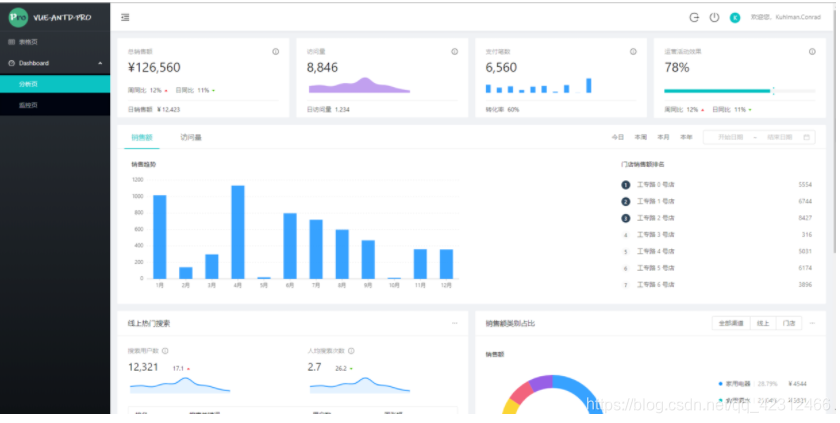Click info icon on ¥126,560 card
Image resolution: width=840 pixels, height=423 pixels.
click(x=275, y=51)
